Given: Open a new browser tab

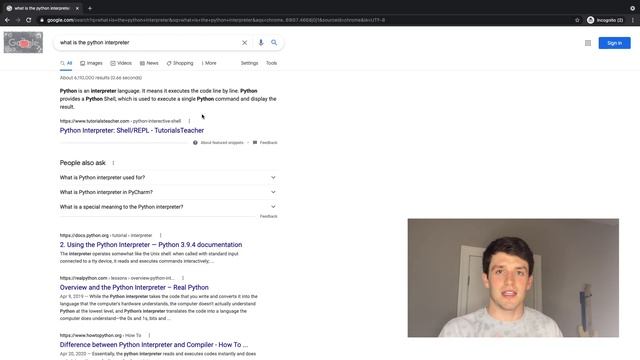Looking at the screenshot, I should (90, 8).
